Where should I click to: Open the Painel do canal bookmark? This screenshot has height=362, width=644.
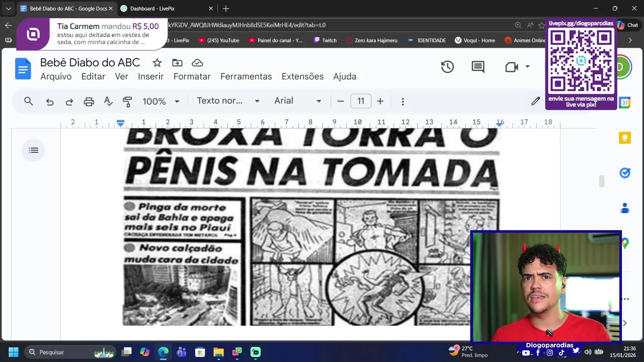click(276, 40)
